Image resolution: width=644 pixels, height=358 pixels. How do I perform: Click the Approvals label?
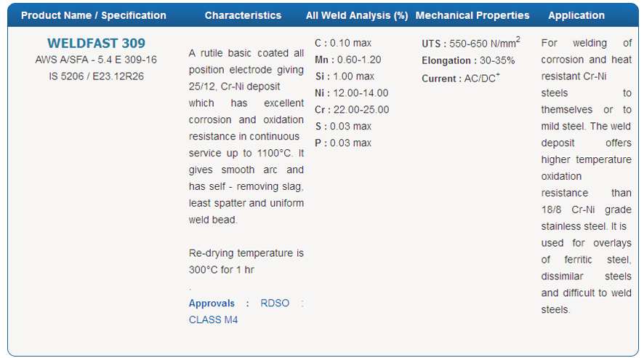pyautogui.click(x=212, y=303)
